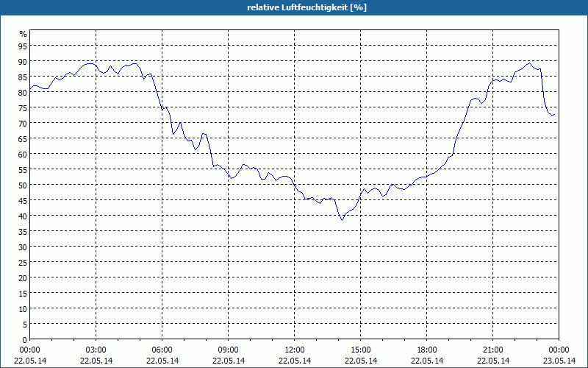
Task: Click the '09:00' time label
Action: point(229,350)
